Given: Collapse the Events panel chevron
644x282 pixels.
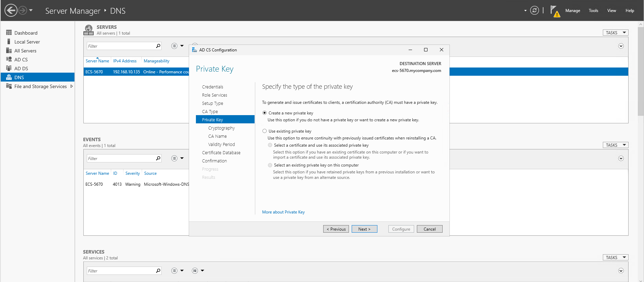Looking at the screenshot, I should [x=621, y=158].
